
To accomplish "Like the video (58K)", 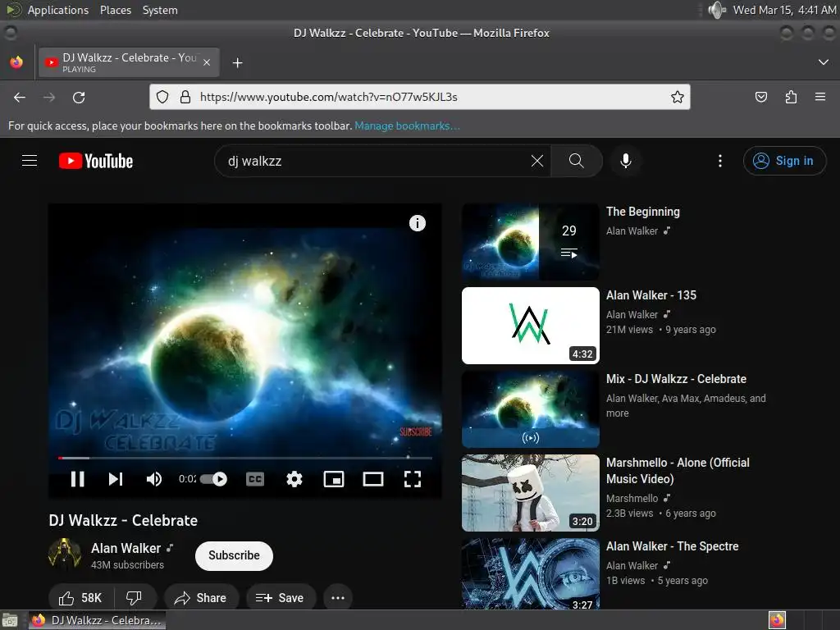I will click(80, 598).
